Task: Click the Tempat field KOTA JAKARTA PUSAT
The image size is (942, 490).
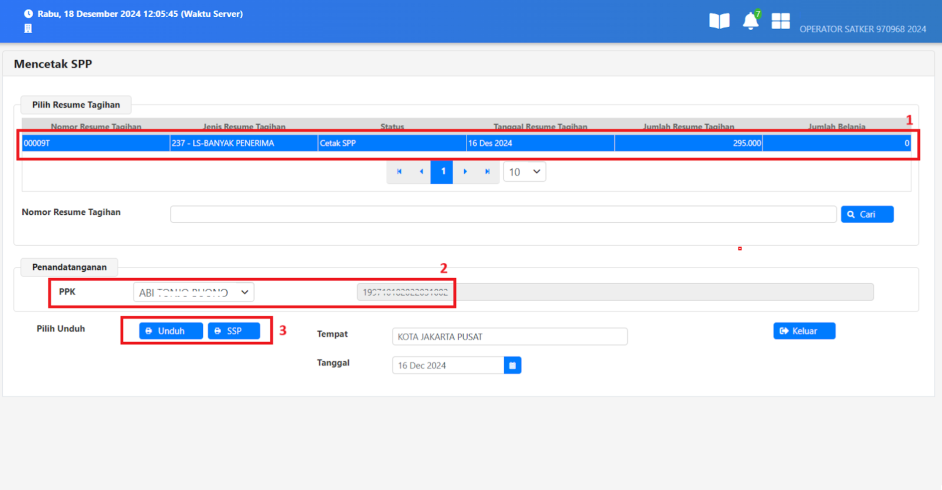Action: click(x=509, y=336)
